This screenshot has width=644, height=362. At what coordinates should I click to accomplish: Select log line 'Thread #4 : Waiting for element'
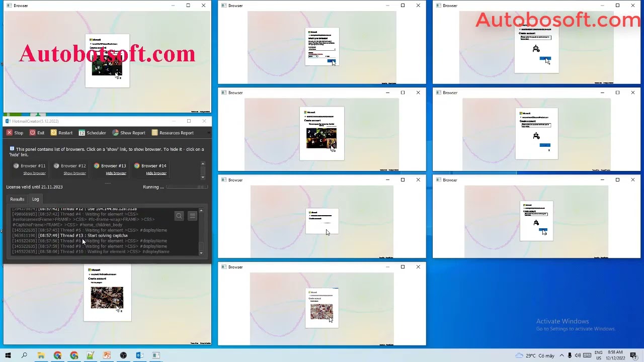pyautogui.click(x=75, y=214)
